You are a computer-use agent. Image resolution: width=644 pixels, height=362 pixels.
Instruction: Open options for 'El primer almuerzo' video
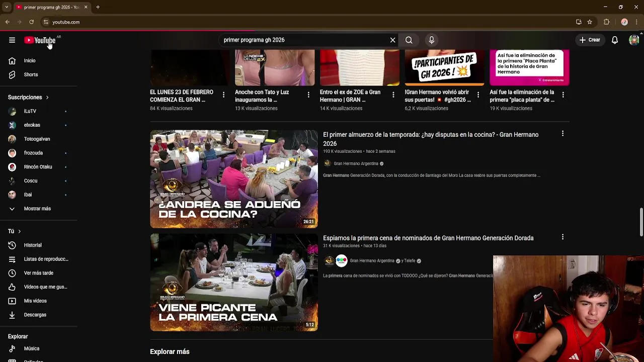(x=562, y=134)
